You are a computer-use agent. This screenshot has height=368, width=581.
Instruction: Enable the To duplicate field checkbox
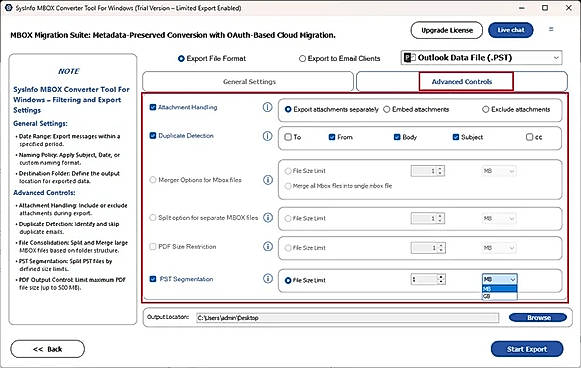[288, 137]
